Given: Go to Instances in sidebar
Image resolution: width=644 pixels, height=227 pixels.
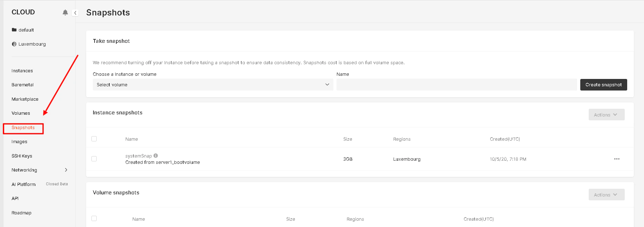Looking at the screenshot, I should click(x=22, y=71).
